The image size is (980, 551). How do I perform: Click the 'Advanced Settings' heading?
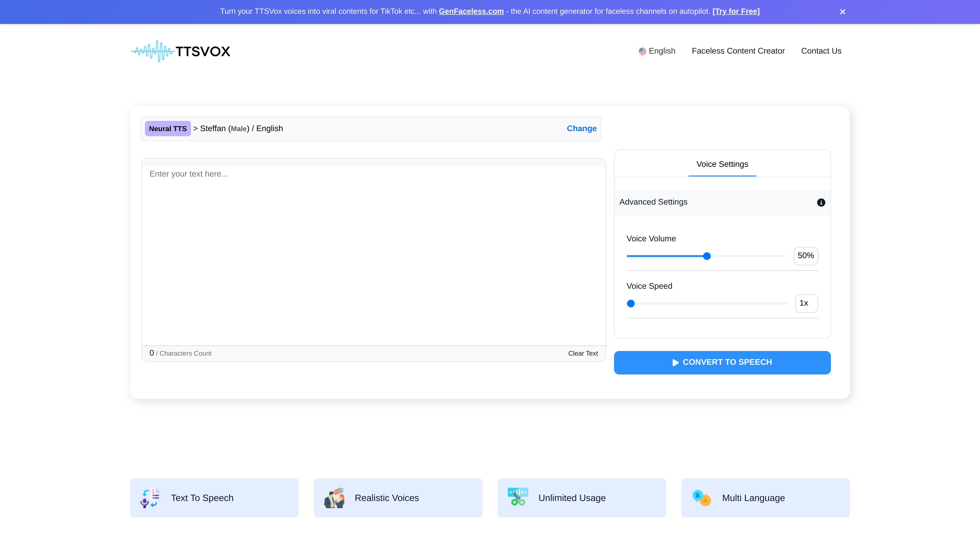pyautogui.click(x=653, y=202)
